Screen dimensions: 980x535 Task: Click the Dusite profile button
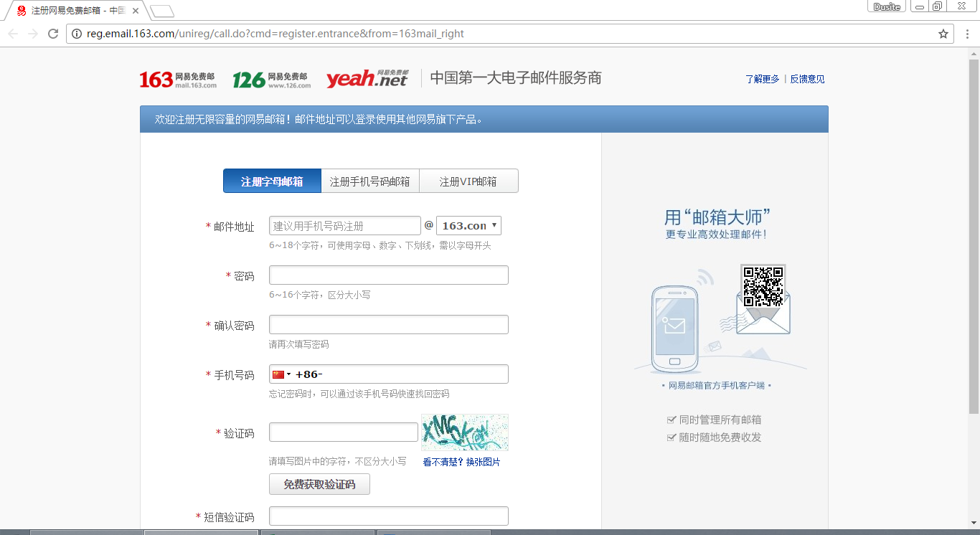pyautogui.click(x=887, y=6)
